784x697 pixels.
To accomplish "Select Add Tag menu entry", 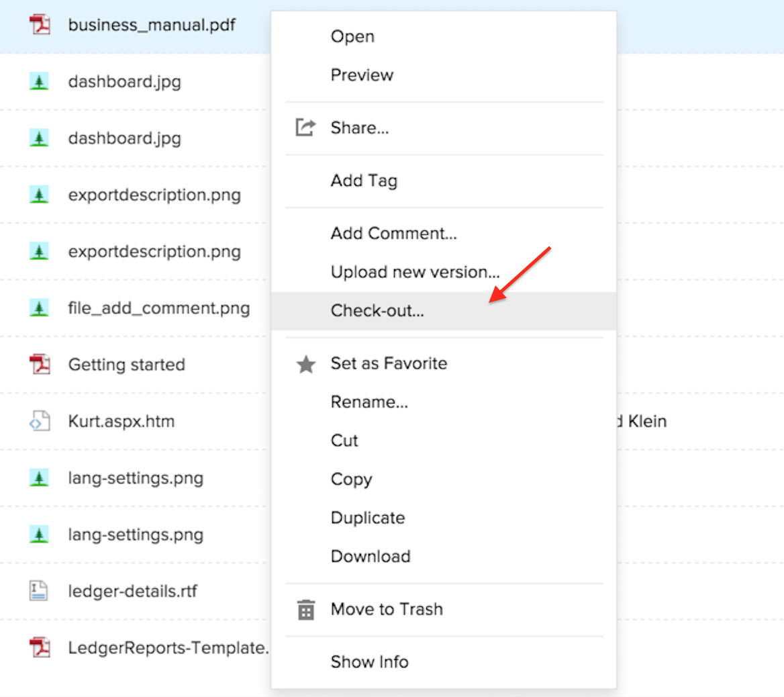I will (x=364, y=181).
